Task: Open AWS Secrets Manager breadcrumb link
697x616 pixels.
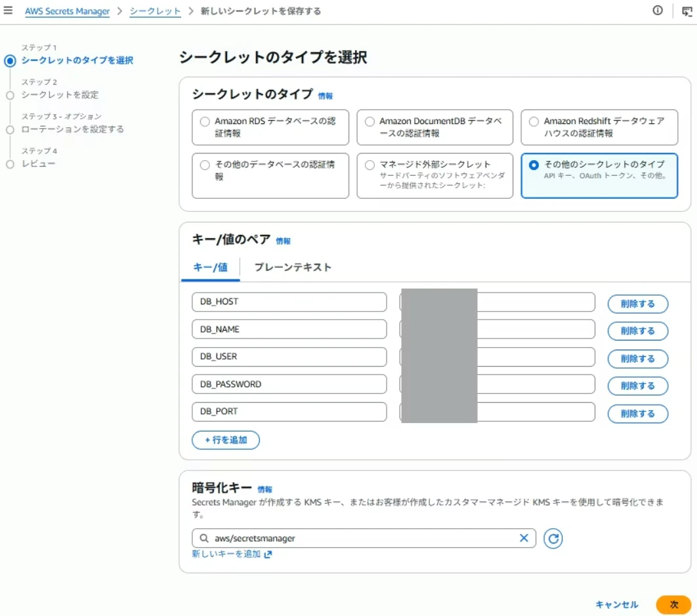Action: tap(67, 11)
